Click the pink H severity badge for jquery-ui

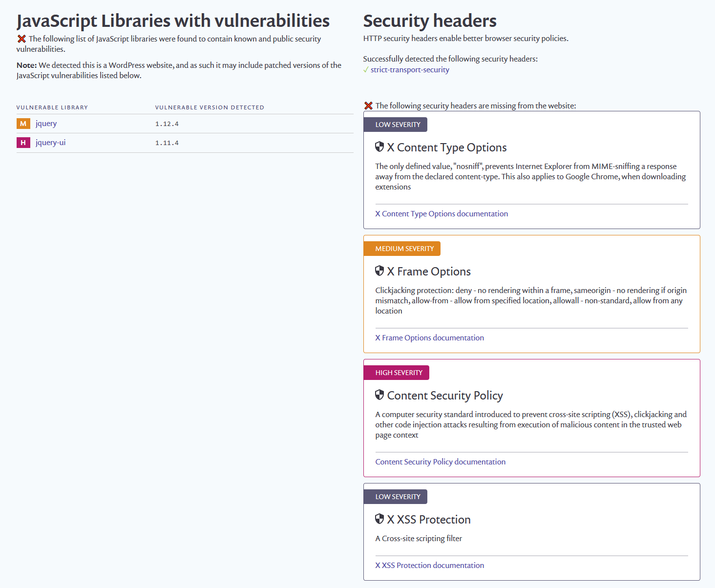[x=23, y=143]
